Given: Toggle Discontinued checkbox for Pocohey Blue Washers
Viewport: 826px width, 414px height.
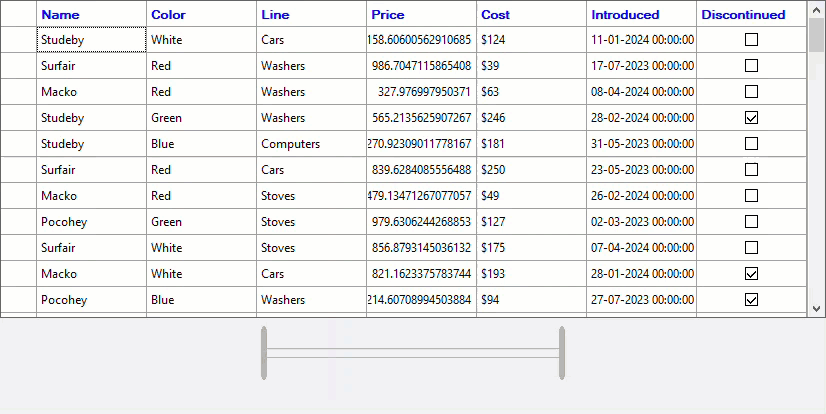Looking at the screenshot, I should click(x=752, y=300).
